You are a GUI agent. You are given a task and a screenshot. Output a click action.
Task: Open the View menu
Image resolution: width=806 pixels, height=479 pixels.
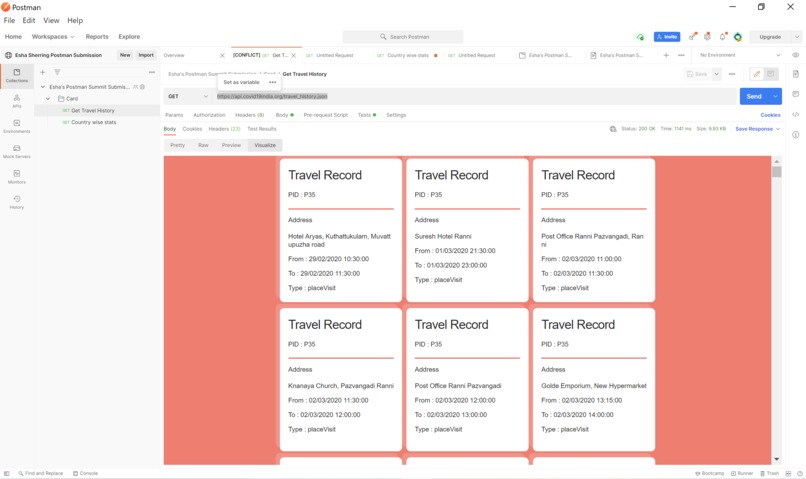click(x=51, y=21)
